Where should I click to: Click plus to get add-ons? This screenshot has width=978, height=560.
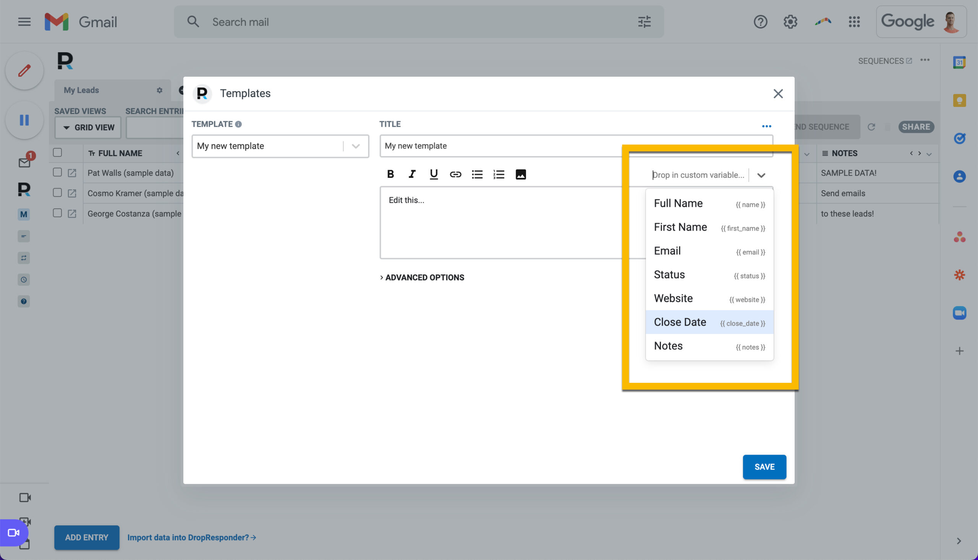[x=959, y=351]
